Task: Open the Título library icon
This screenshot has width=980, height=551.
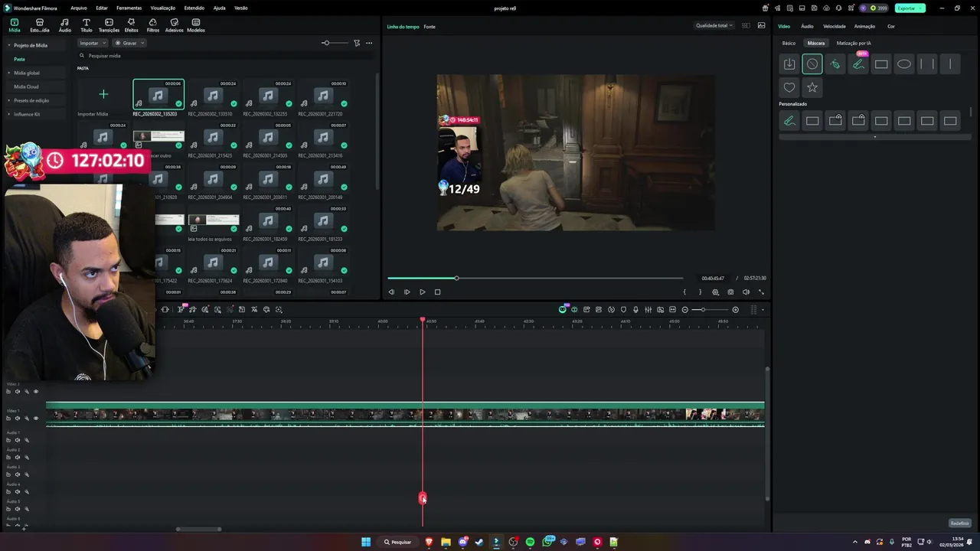Action: point(86,25)
